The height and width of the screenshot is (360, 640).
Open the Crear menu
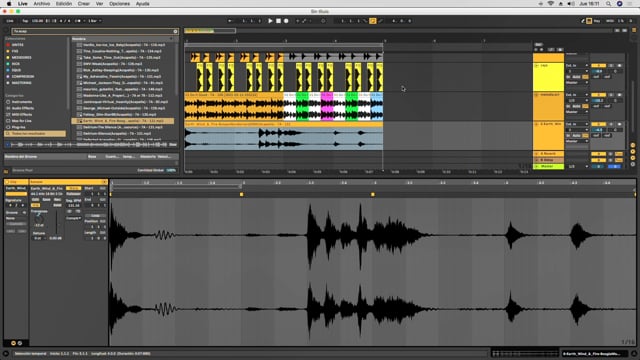(84, 4)
